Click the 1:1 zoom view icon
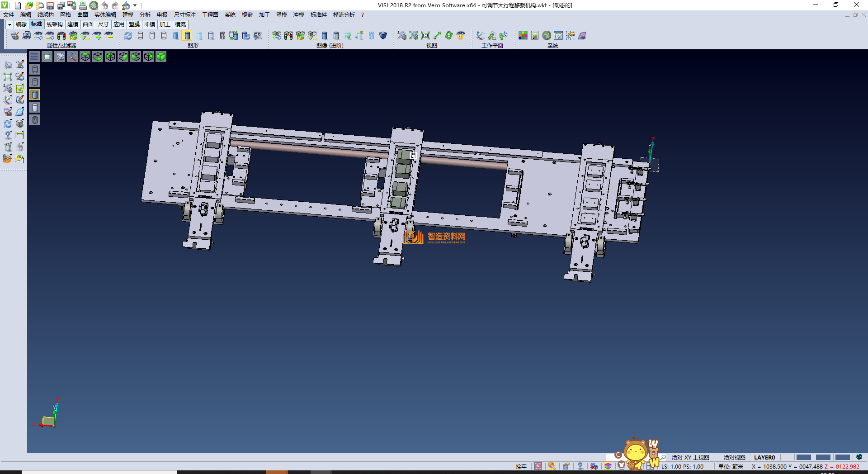 point(425,35)
